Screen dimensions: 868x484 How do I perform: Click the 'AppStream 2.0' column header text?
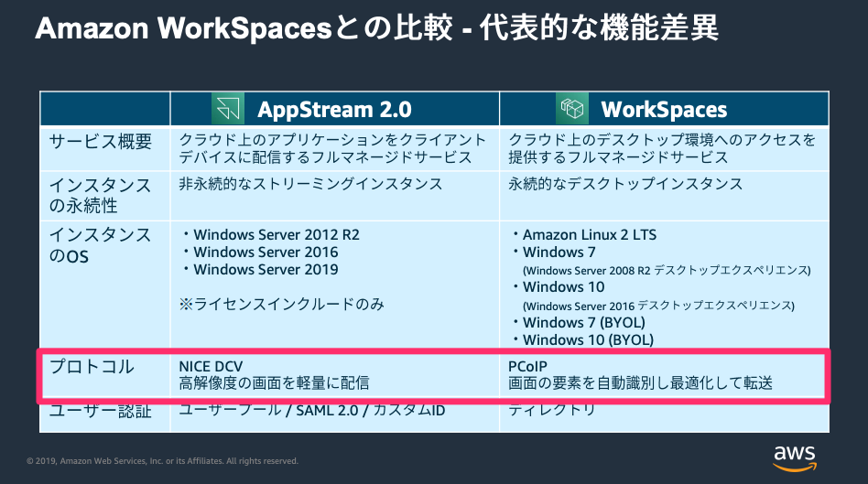tap(334, 109)
